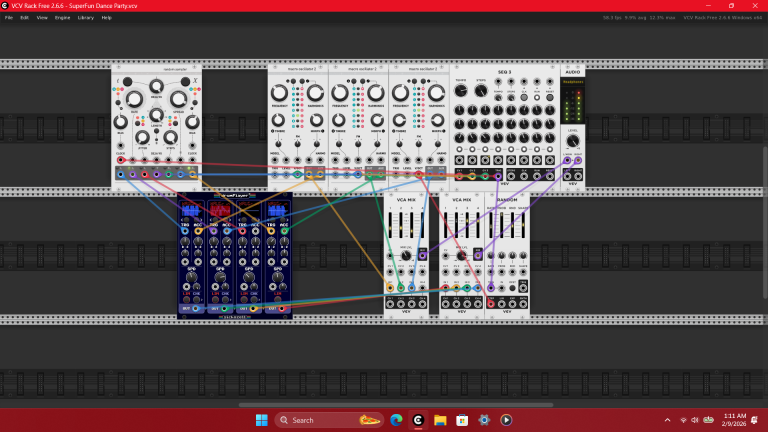Click random sampler RATE large knob
This screenshot has width=768, height=432.
coord(134,99)
